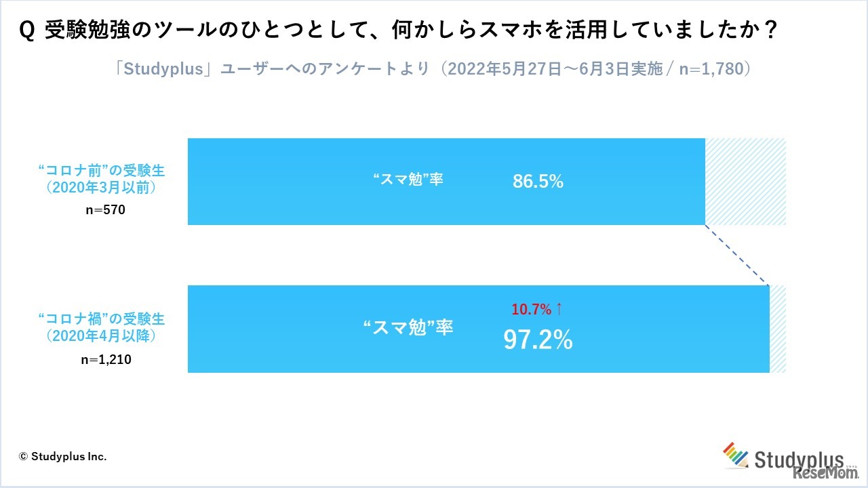Click the dashed line connecting the bars
The width and height of the screenshot is (868, 488).
click(737, 255)
